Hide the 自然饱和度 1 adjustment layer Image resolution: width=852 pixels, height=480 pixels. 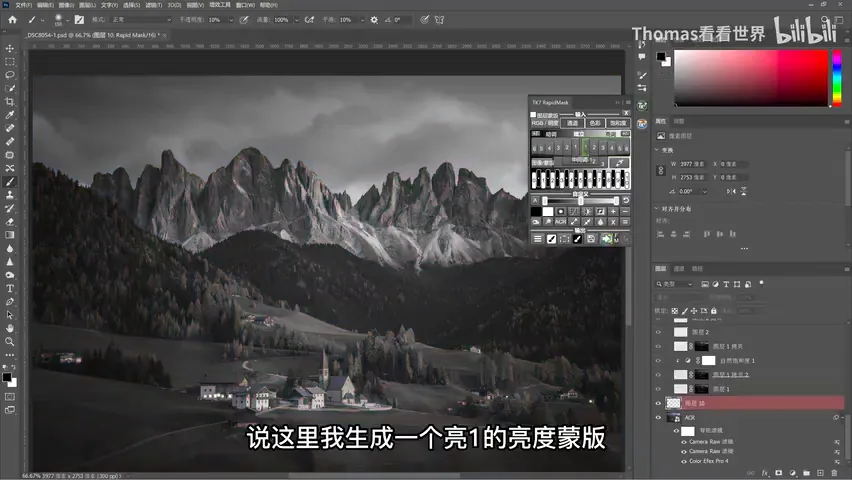[x=658, y=360]
